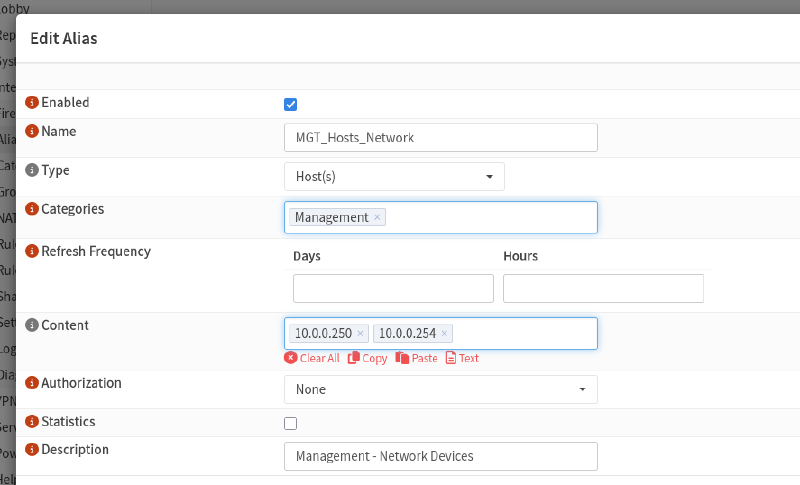Click the Name field MGT_Hosts_Network
800x485 pixels.
(x=441, y=138)
